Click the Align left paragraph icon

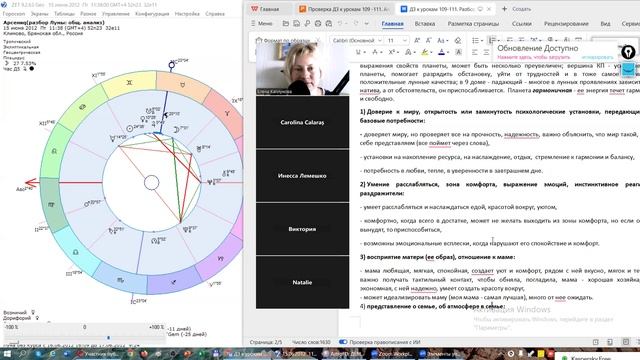[x=475, y=52]
